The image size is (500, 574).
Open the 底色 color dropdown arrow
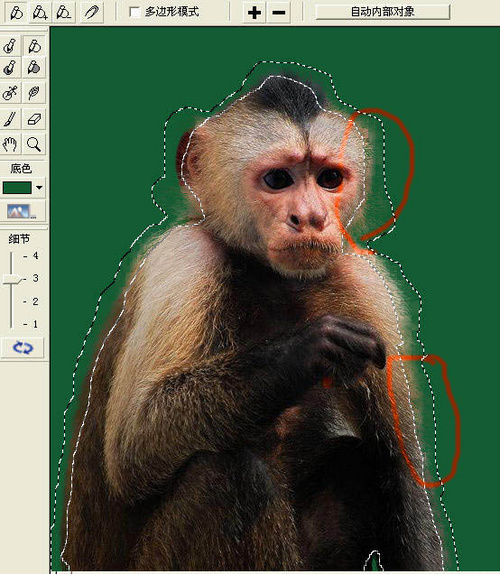click(39, 188)
